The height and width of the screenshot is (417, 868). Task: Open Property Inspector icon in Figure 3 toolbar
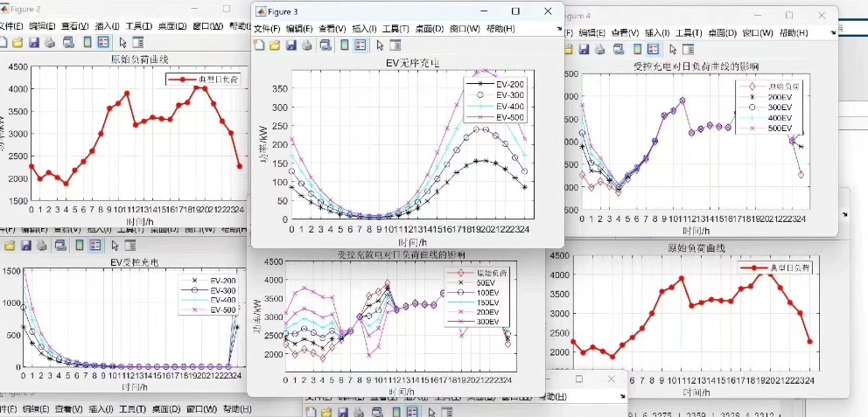[x=395, y=45]
